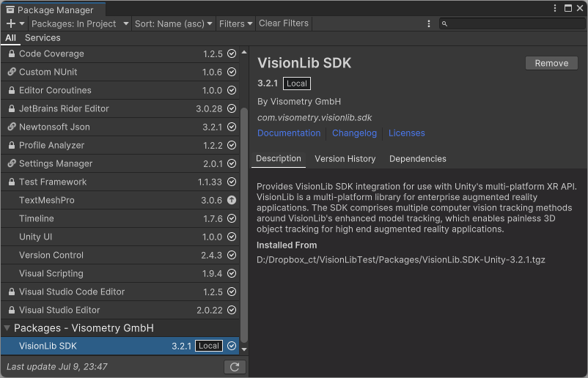Click the lock icon beside Editor Coroutines

pos(12,90)
